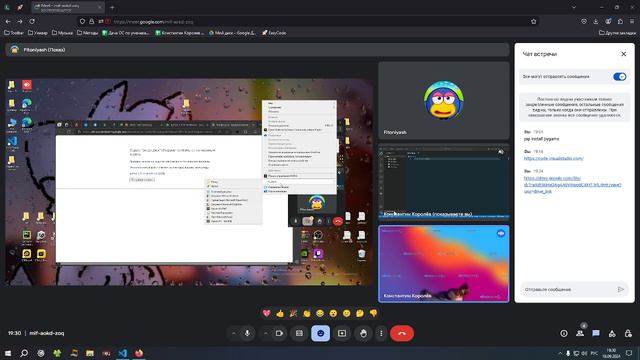
Task: Click the browser address bar URL
Action: coord(153,22)
